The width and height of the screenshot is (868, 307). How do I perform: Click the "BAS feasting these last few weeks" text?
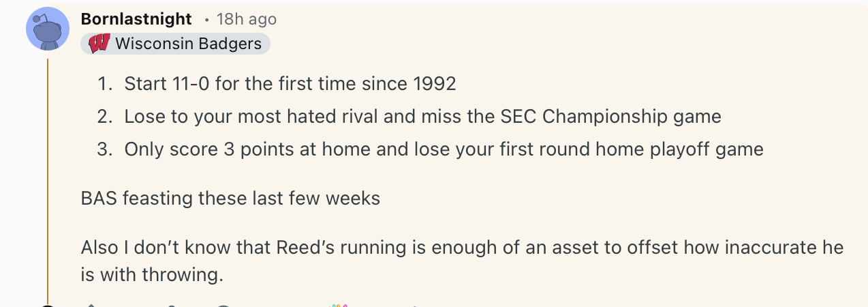click(x=230, y=199)
